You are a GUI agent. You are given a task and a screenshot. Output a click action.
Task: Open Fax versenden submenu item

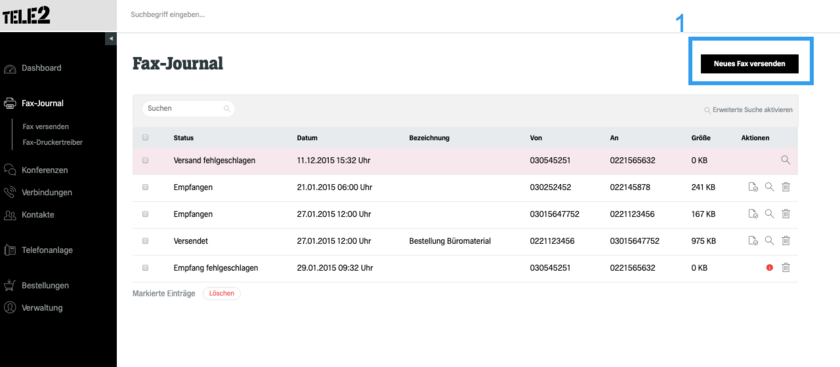46,127
